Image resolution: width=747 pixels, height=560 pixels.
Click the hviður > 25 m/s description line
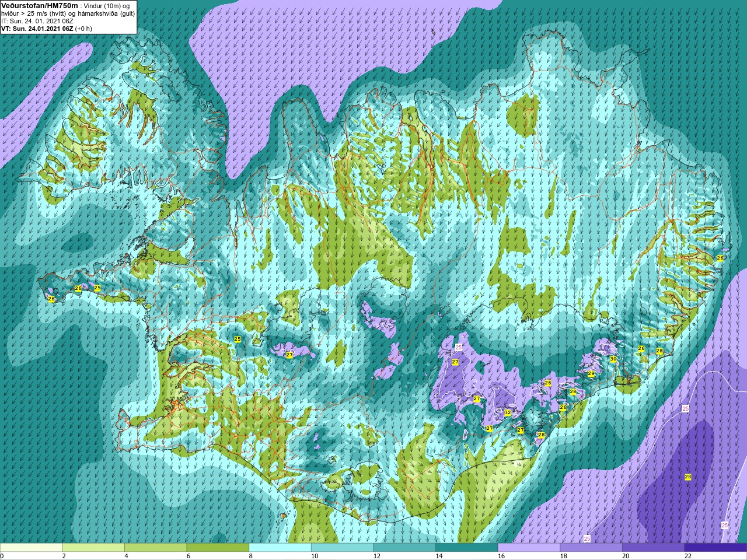(x=68, y=13)
